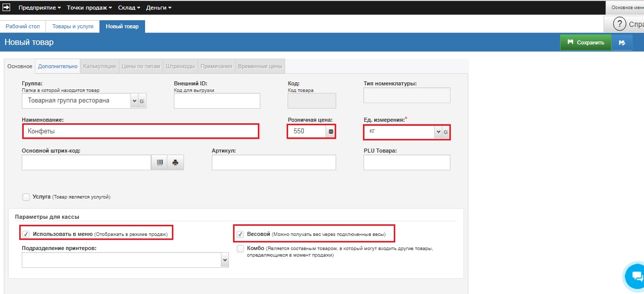The width and height of the screenshot is (644, 294).
Task: Tick the Комбо checkbox
Action: (x=241, y=249)
